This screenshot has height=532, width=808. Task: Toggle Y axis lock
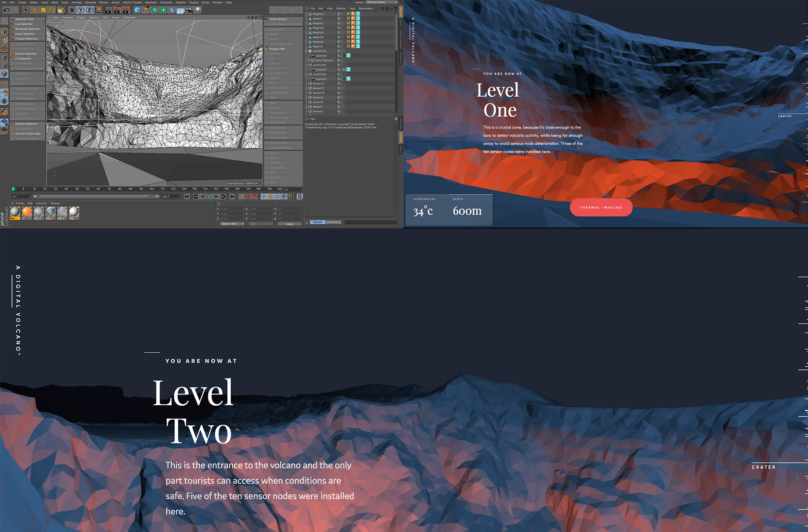(80, 10)
